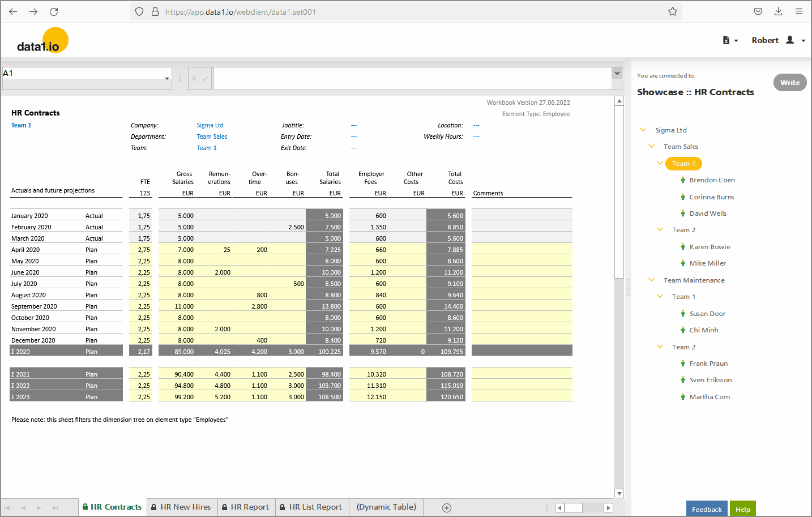Click the browser back arrow

13,11
